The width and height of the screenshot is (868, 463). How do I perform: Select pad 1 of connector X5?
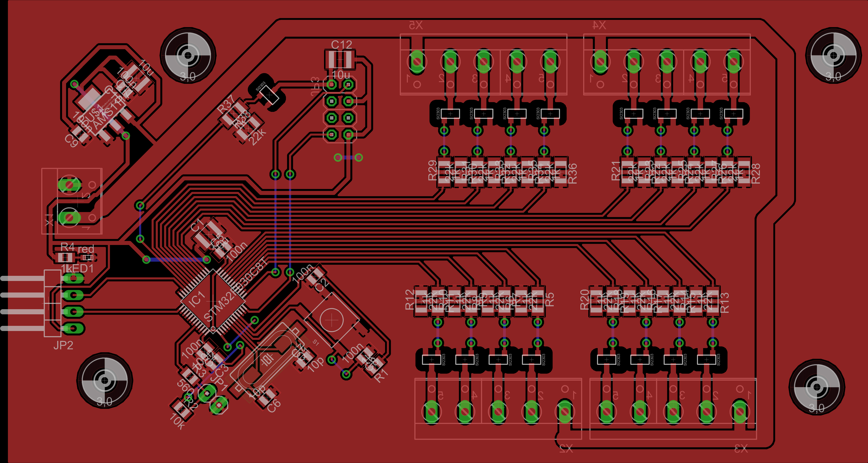(x=417, y=62)
